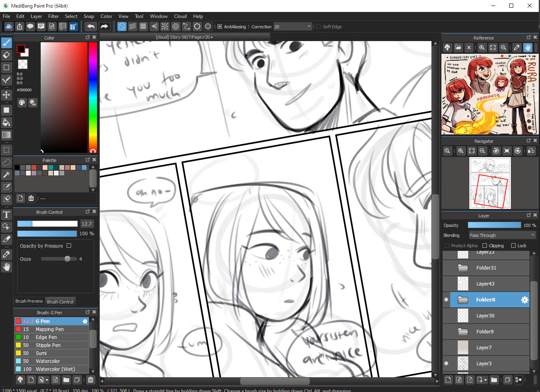Enable curve snap guide
Screen dimensions: 540x392
pos(186,27)
